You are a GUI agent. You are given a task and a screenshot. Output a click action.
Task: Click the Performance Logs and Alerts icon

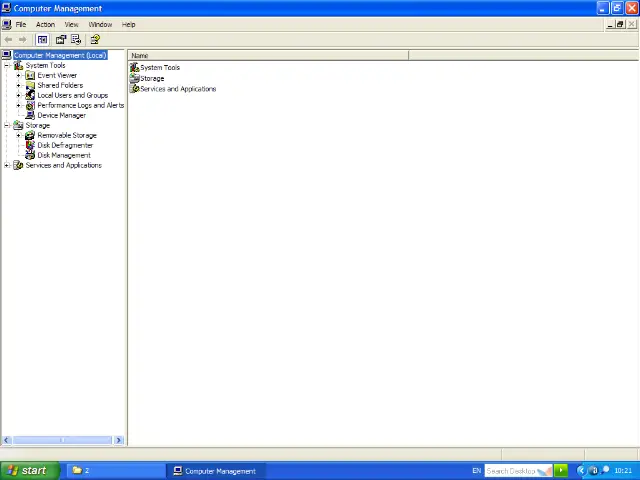point(30,105)
